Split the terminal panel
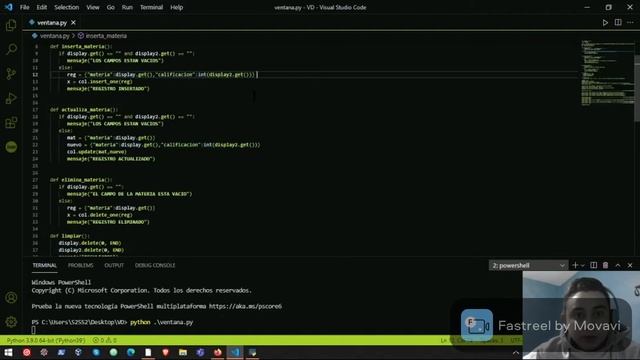 point(593,265)
